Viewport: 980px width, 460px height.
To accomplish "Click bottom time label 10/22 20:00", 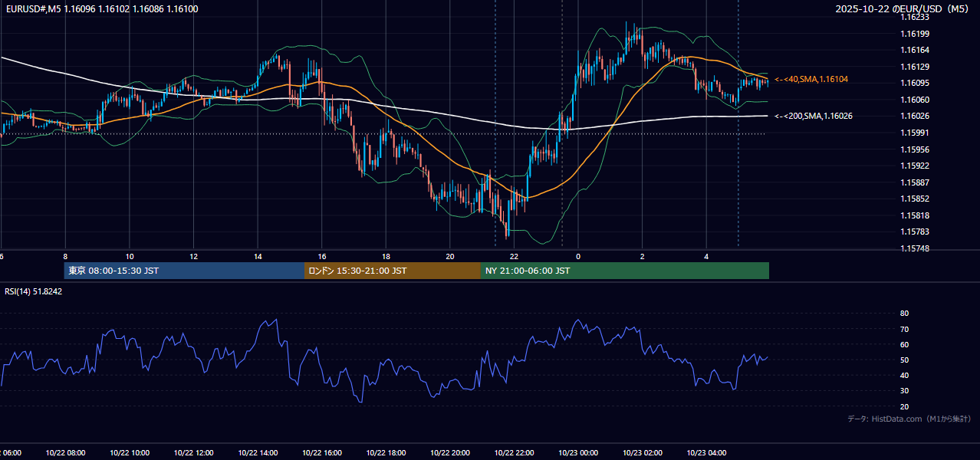I will 450,453.
